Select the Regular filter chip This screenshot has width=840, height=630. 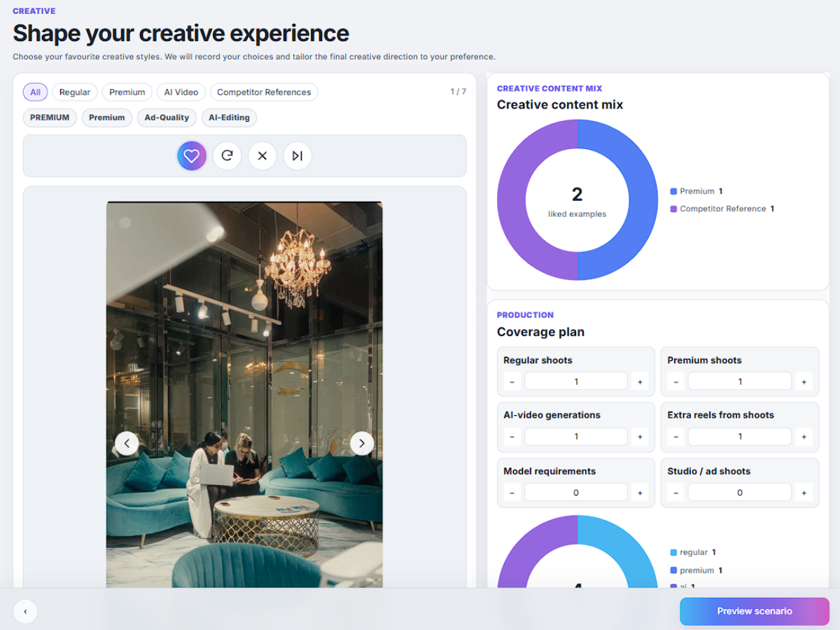click(x=75, y=92)
